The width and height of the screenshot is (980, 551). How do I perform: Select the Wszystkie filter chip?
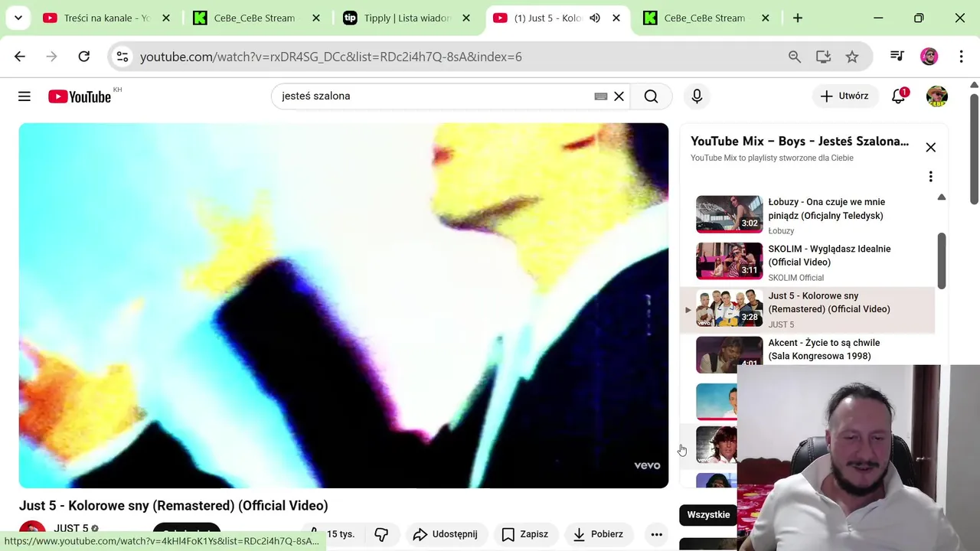[x=708, y=515]
